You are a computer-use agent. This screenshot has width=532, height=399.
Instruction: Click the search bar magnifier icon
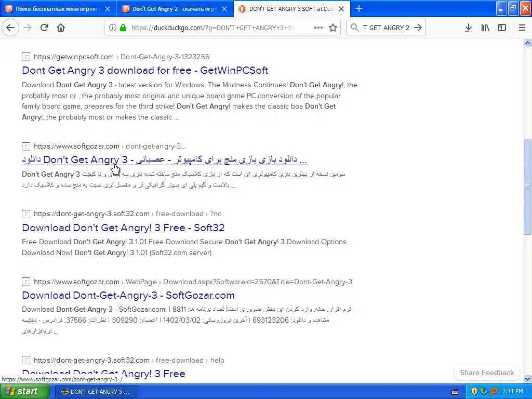tap(354, 28)
